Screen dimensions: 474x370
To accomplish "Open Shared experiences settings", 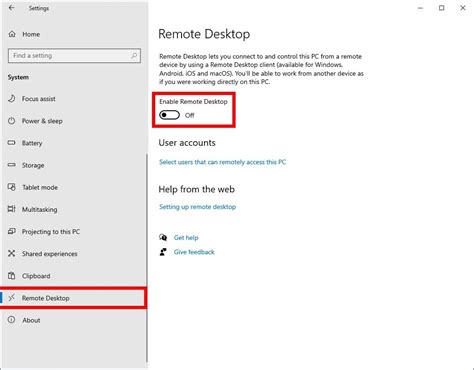I will [50, 254].
